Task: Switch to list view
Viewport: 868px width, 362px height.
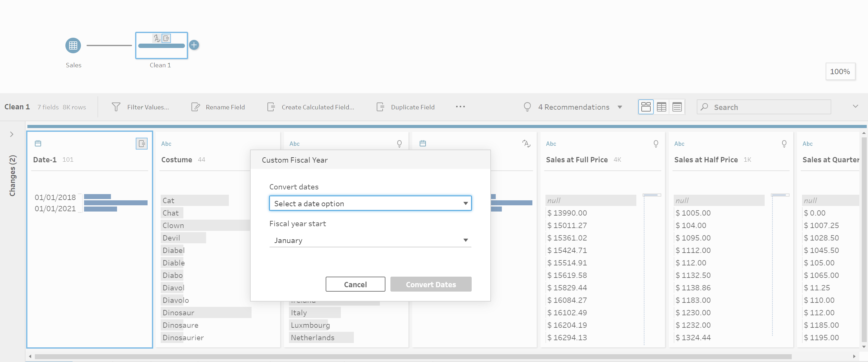Action: point(677,107)
